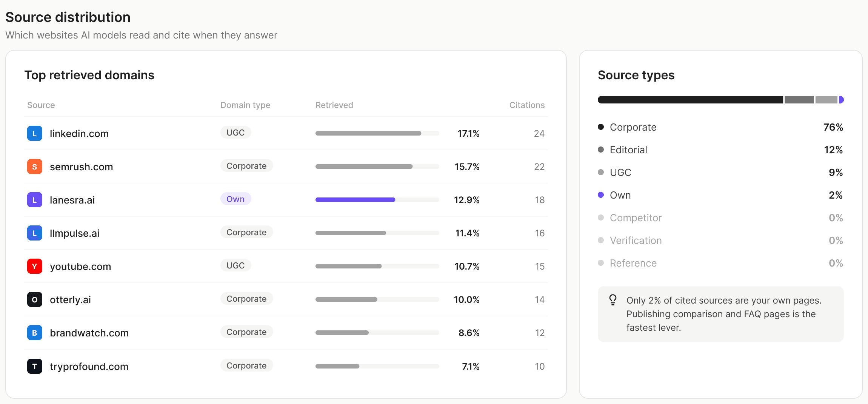Click the 17.1% retrieved value
This screenshot has height=404, width=868.
click(x=468, y=133)
